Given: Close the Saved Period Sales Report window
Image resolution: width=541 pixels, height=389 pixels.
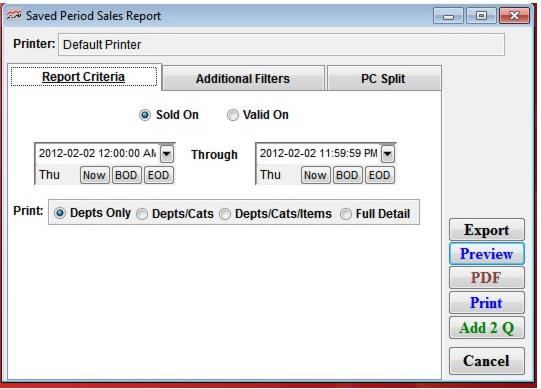Looking at the screenshot, I should coord(514,16).
